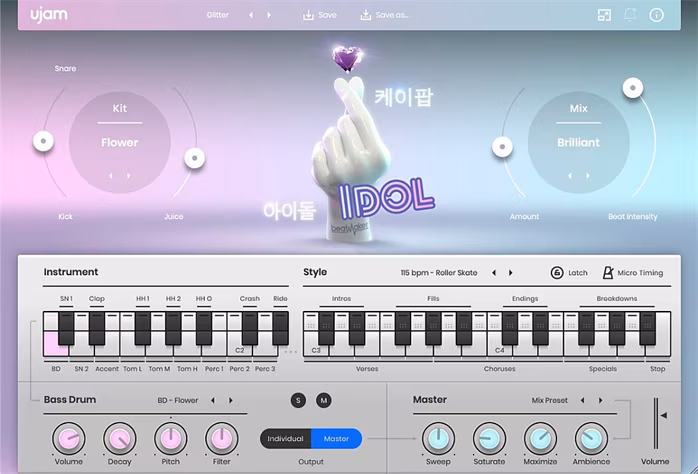The image size is (698, 474).
Task: Select the Master output option
Action: pyautogui.click(x=336, y=438)
